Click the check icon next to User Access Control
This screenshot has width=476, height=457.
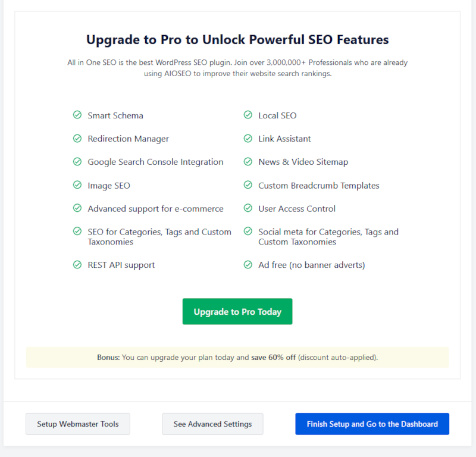[248, 208]
